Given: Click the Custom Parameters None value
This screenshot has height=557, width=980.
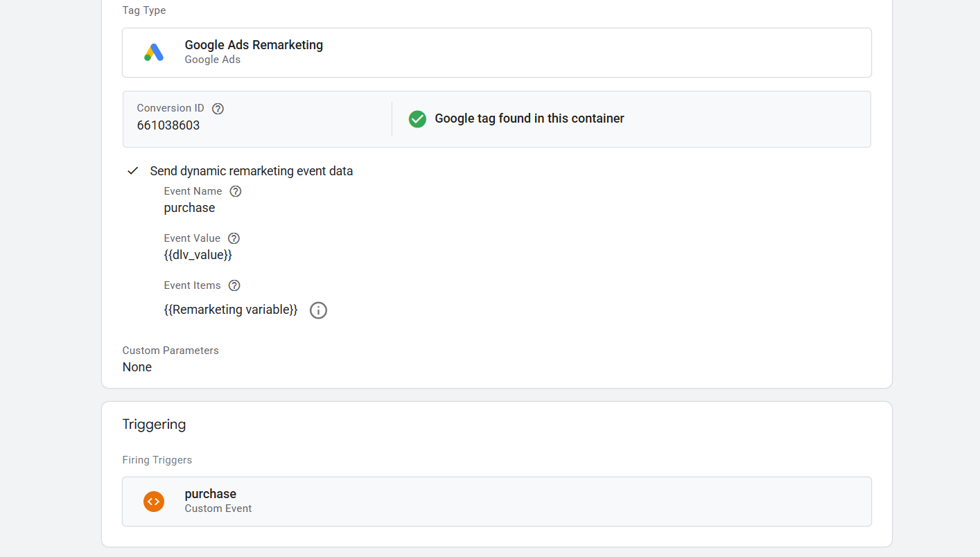Looking at the screenshot, I should (137, 367).
